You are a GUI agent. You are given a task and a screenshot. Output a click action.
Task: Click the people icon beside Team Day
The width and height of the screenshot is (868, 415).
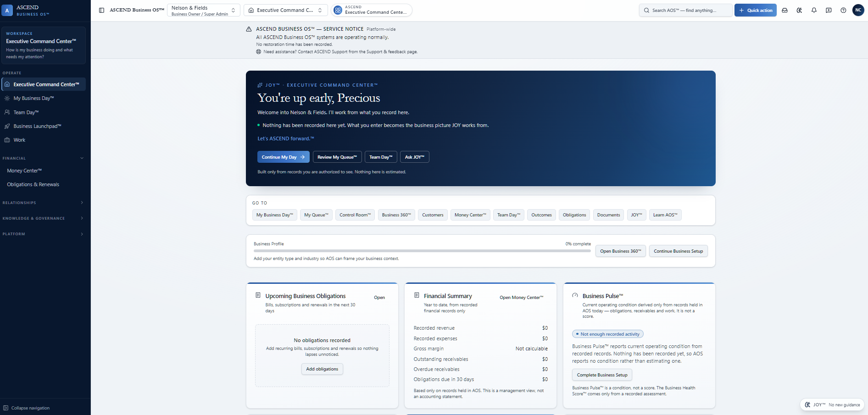[7, 112]
